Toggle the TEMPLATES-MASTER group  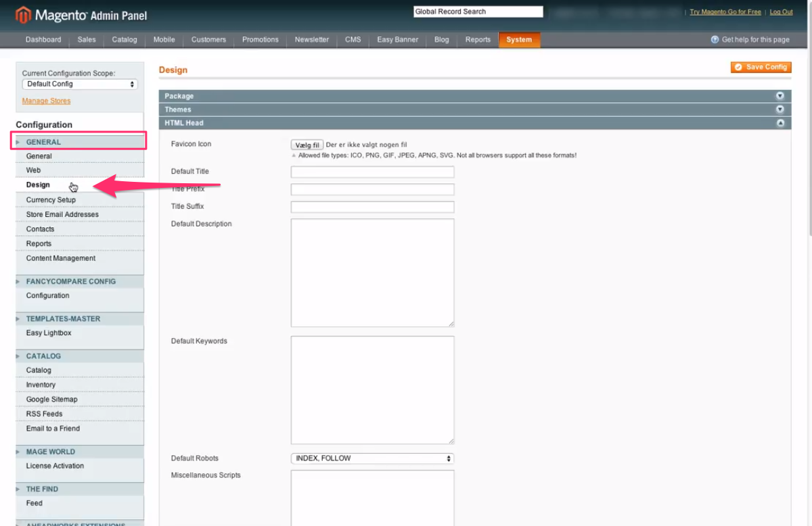point(80,318)
